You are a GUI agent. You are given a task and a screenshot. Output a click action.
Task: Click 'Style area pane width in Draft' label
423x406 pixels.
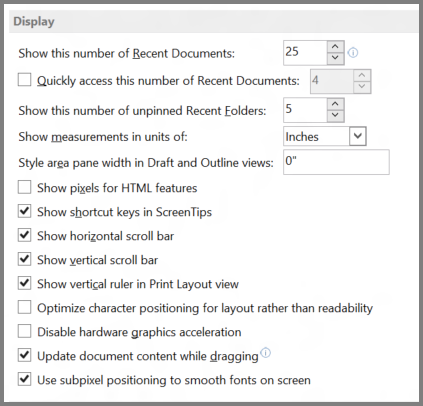[x=146, y=163]
